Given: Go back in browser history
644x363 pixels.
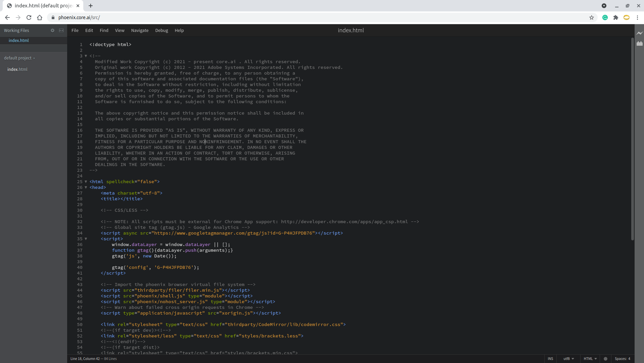Looking at the screenshot, I should 7,17.
